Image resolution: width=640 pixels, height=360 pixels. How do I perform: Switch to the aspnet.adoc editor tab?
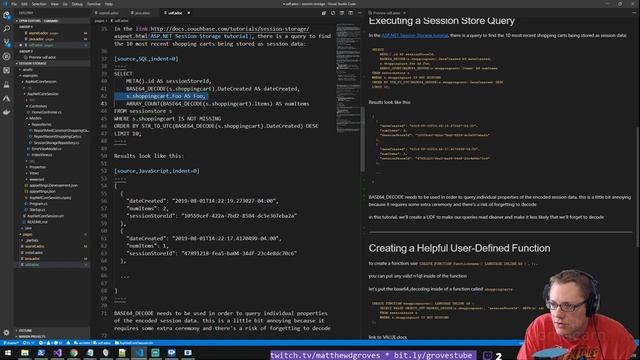[x=108, y=13]
